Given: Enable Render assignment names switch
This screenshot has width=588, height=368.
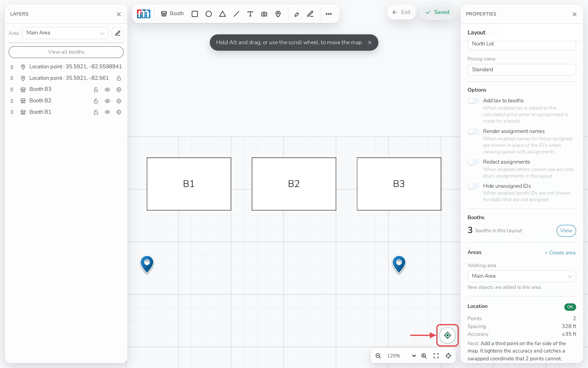Looking at the screenshot, I should tap(473, 131).
